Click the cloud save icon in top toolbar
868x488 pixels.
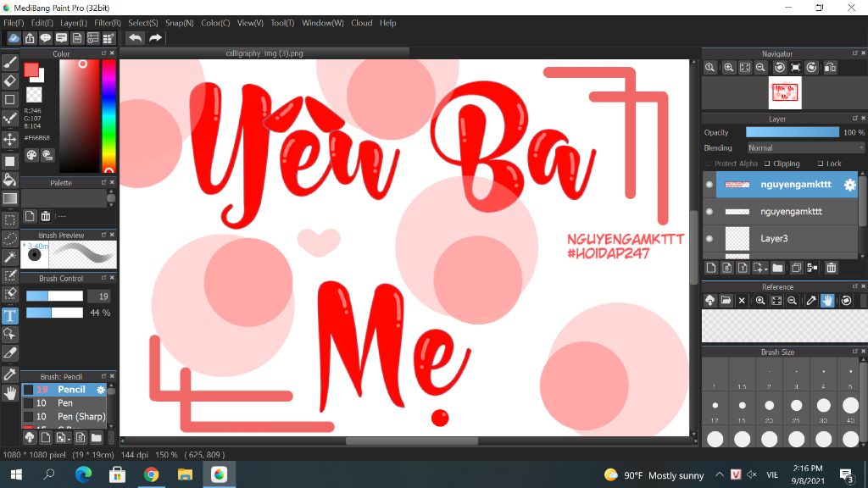tap(14, 37)
